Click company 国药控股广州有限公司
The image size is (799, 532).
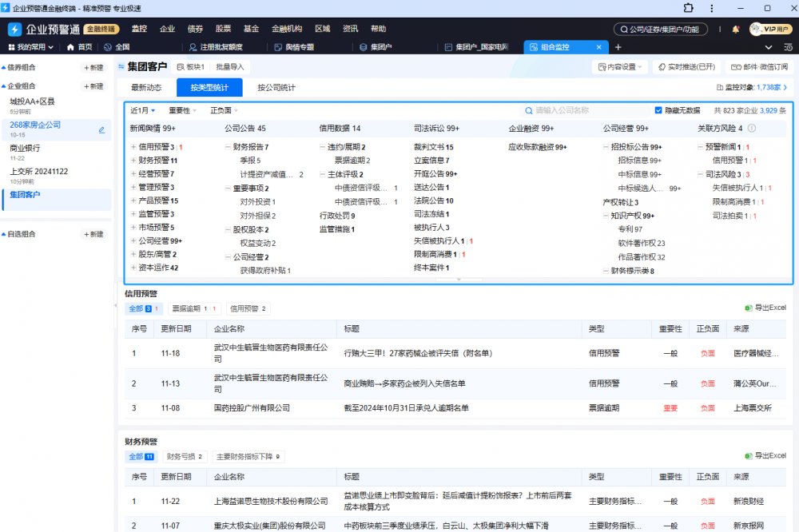tap(252, 407)
